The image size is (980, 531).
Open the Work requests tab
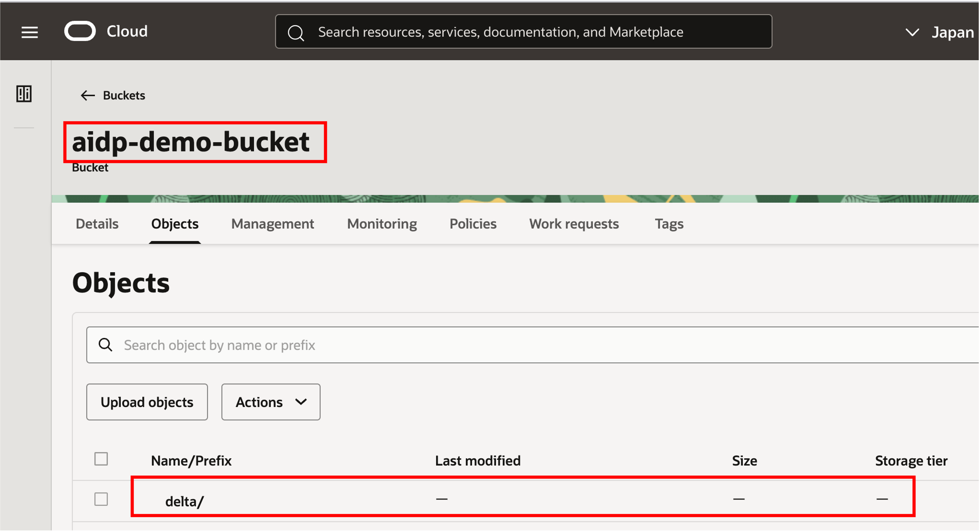tap(574, 224)
